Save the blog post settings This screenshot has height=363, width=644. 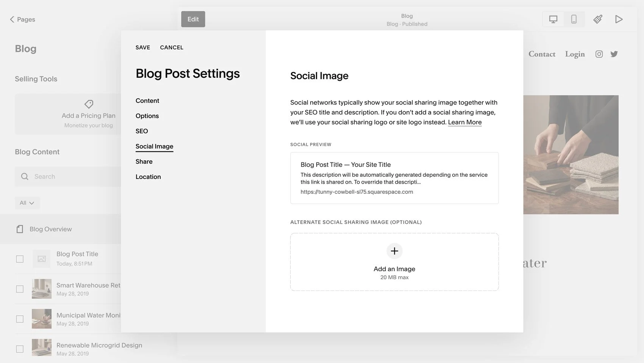click(x=143, y=47)
